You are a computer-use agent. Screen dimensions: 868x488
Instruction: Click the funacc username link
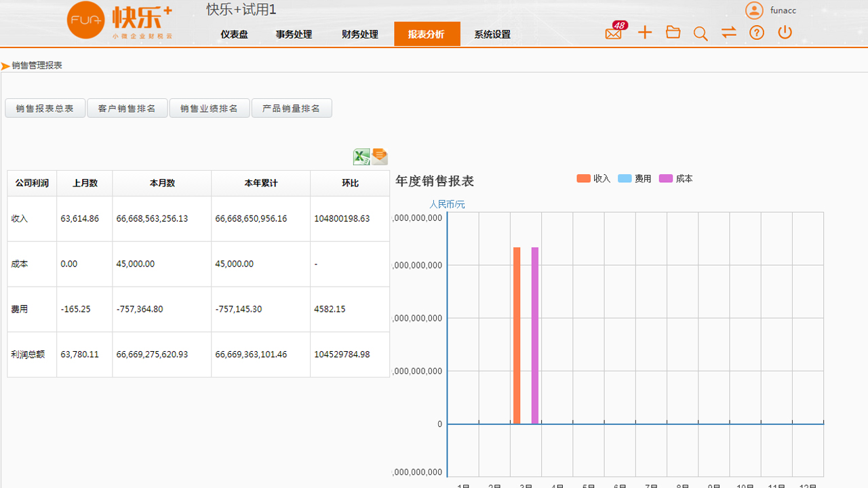point(783,11)
